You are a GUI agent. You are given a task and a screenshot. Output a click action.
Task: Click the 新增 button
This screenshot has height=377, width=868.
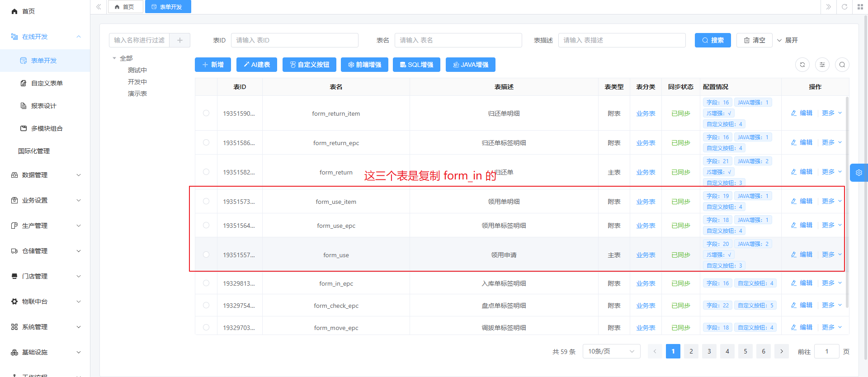[x=213, y=65]
